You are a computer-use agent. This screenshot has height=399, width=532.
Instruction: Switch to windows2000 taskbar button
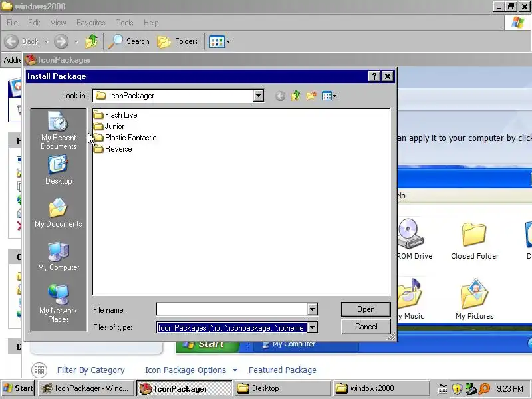(380, 388)
